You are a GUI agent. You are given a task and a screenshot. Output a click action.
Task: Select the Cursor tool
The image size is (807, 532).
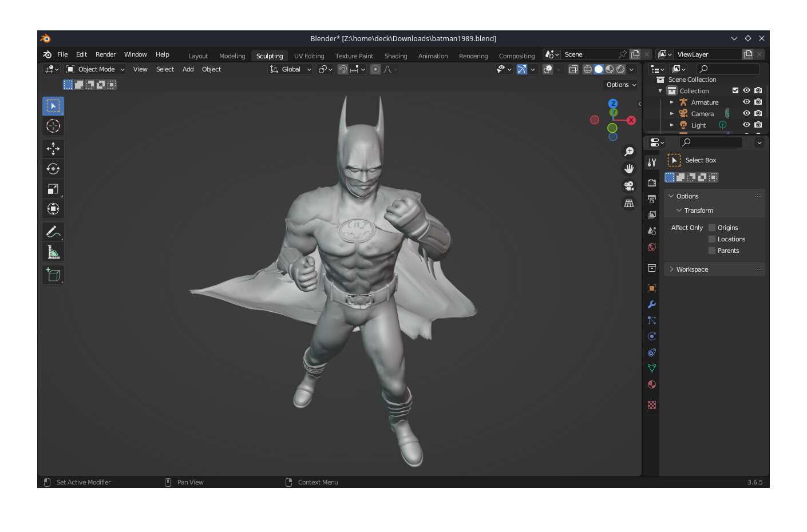(x=53, y=126)
